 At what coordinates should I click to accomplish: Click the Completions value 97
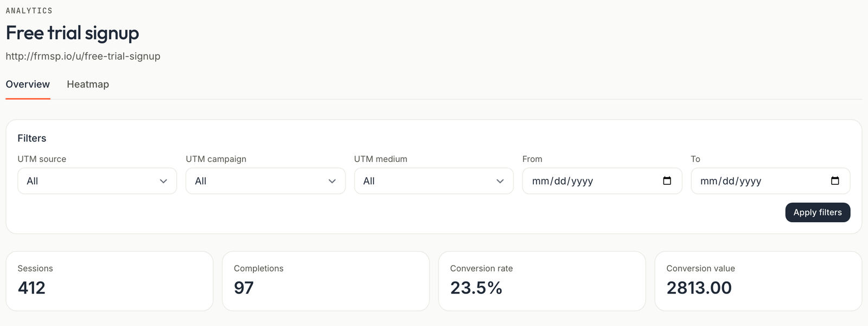pos(244,287)
